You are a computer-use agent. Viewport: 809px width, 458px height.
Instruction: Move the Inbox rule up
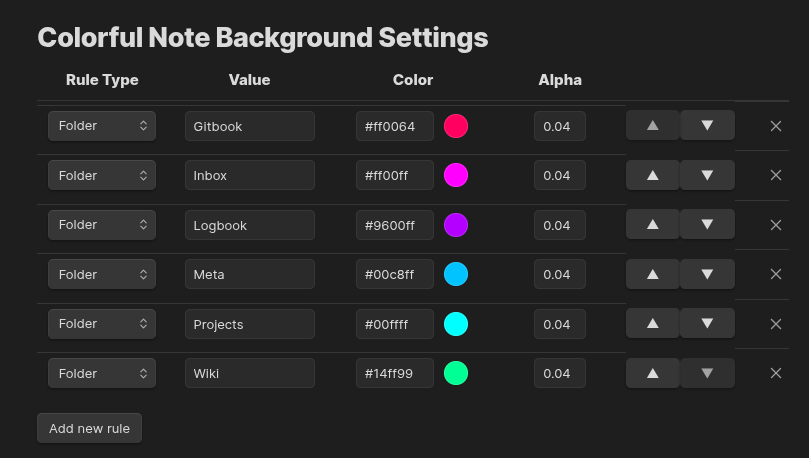tap(653, 175)
